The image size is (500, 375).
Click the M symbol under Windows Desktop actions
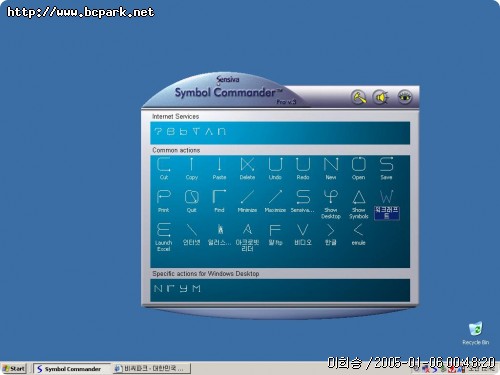tap(196, 289)
